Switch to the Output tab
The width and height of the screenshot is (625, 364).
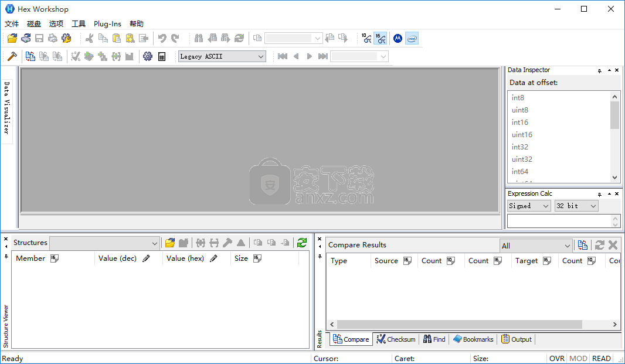[x=517, y=339]
